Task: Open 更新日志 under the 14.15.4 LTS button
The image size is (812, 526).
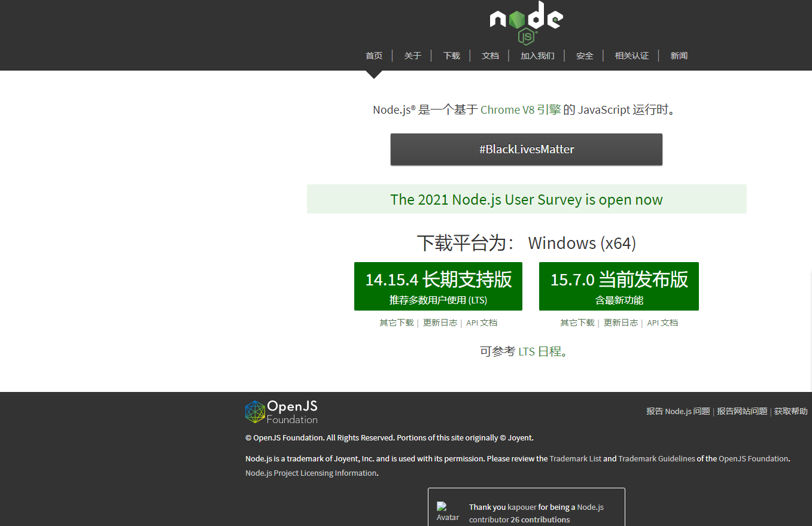Action: [440, 323]
